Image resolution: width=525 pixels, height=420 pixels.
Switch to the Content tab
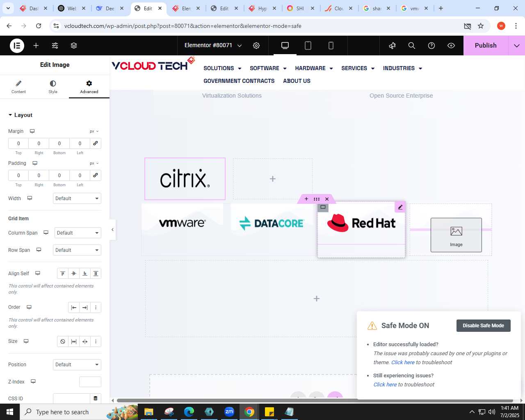click(18, 87)
